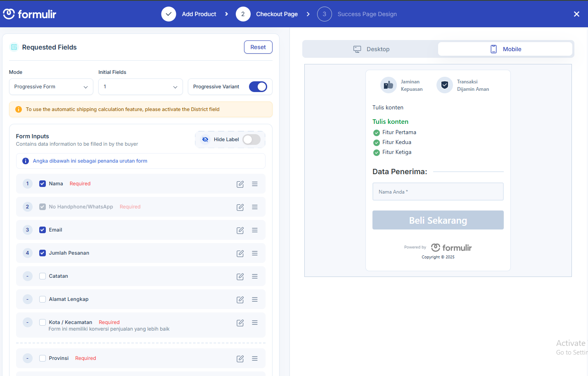The height and width of the screenshot is (376, 588).
Task: Open the Mode dropdown showing Progressive Form
Action: pos(51,87)
